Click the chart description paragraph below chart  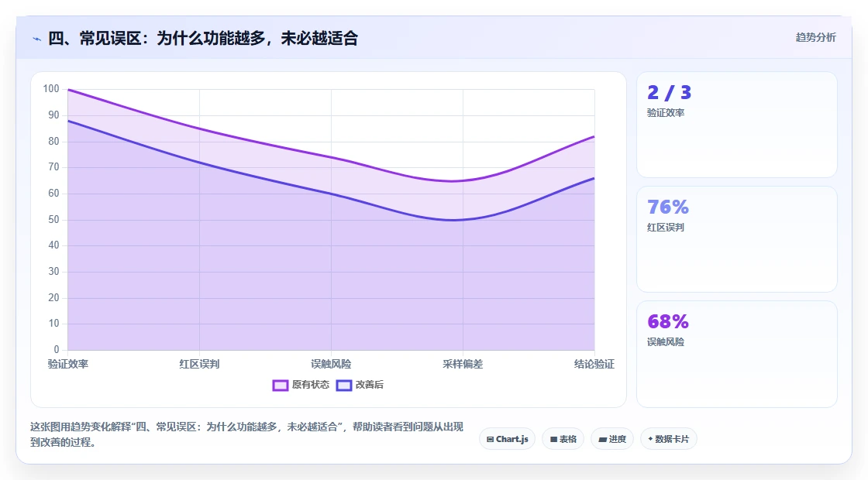point(247,434)
